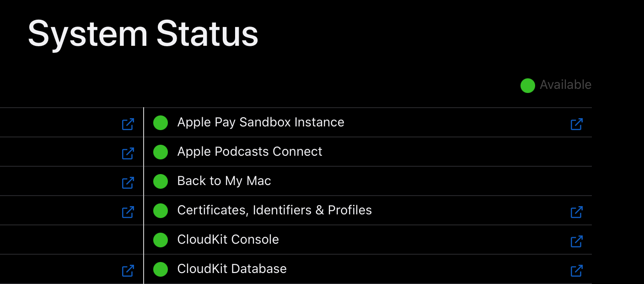This screenshot has height=284, width=644.
Task: Click external link icon left of Apple Pay Sandbox dot
Action: tap(128, 124)
